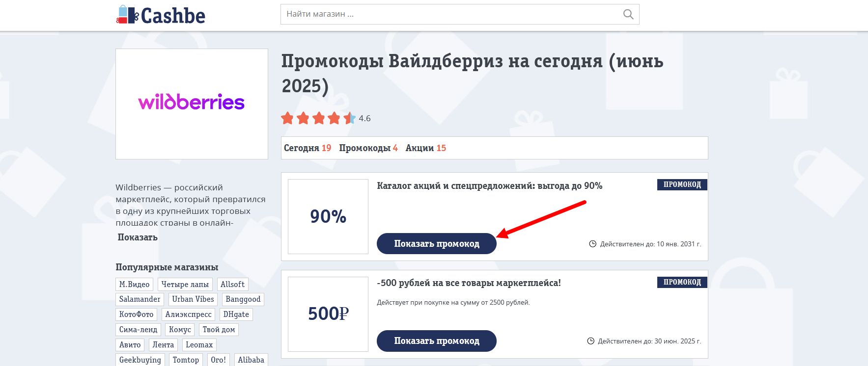This screenshot has height=366, width=868.
Task: Open the Ого! store tag
Action: tap(219, 360)
